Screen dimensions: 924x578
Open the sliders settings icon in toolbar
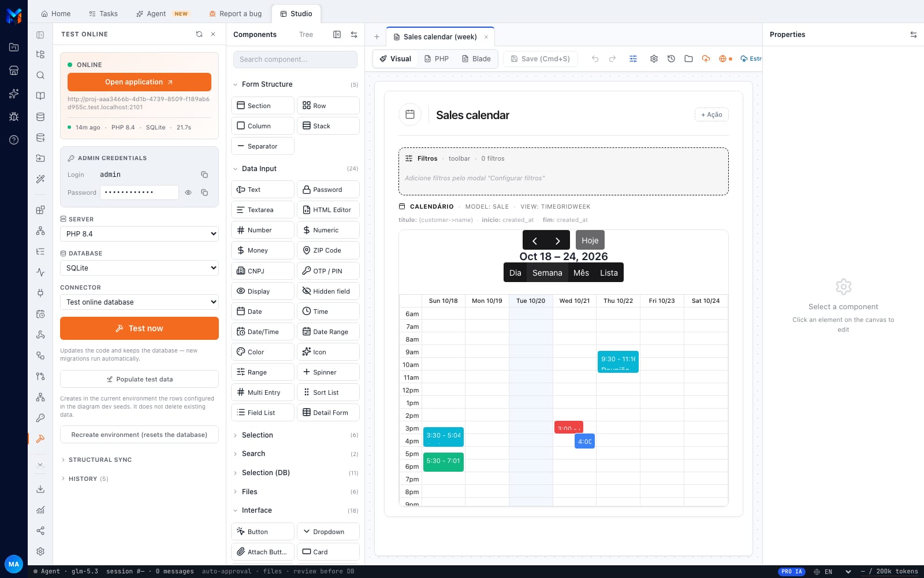633,59
